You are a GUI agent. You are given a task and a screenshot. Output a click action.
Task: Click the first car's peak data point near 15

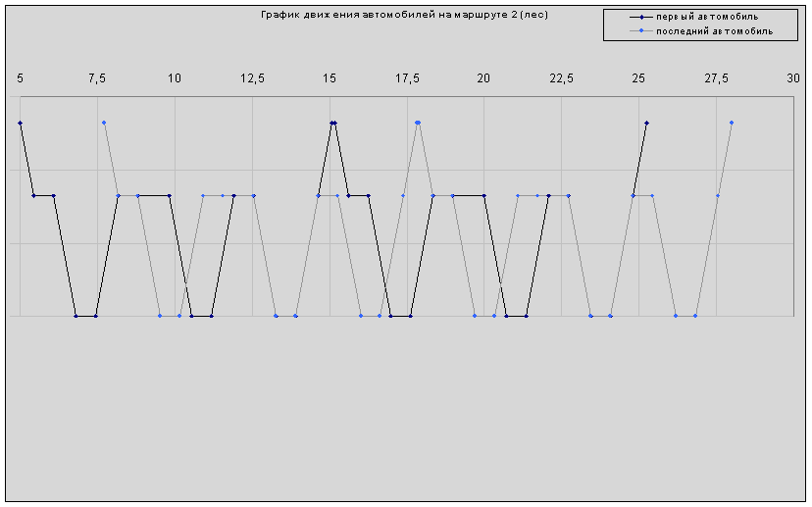pos(332,123)
